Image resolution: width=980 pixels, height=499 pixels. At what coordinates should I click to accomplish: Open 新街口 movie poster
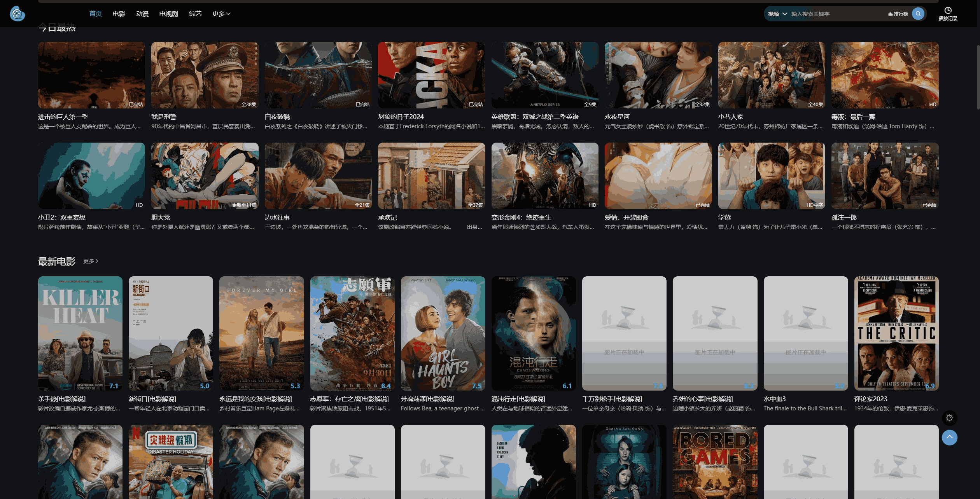(171, 333)
